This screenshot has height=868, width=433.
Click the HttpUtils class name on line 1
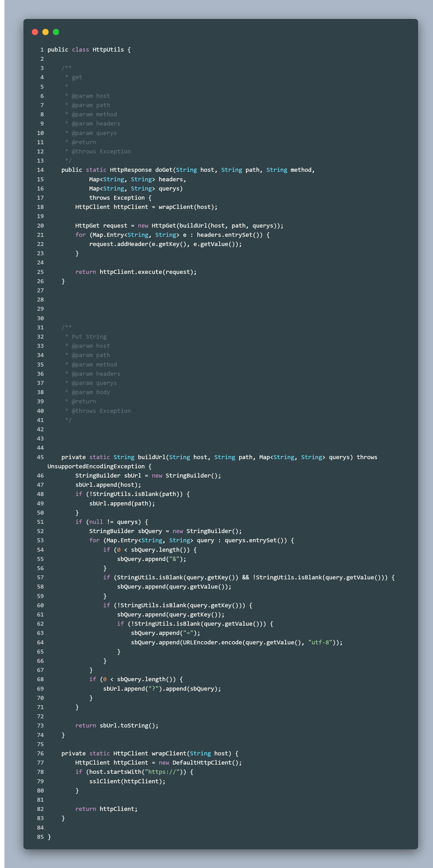[x=108, y=49]
